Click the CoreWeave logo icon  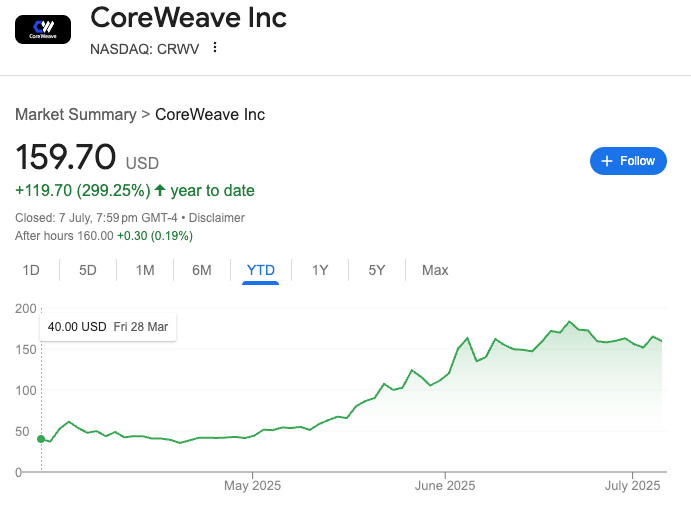click(43, 30)
